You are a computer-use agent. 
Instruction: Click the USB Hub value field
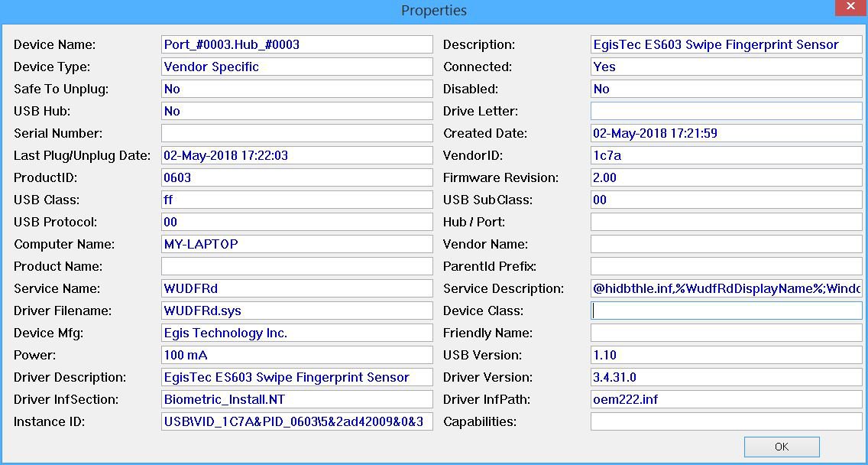tap(296, 111)
